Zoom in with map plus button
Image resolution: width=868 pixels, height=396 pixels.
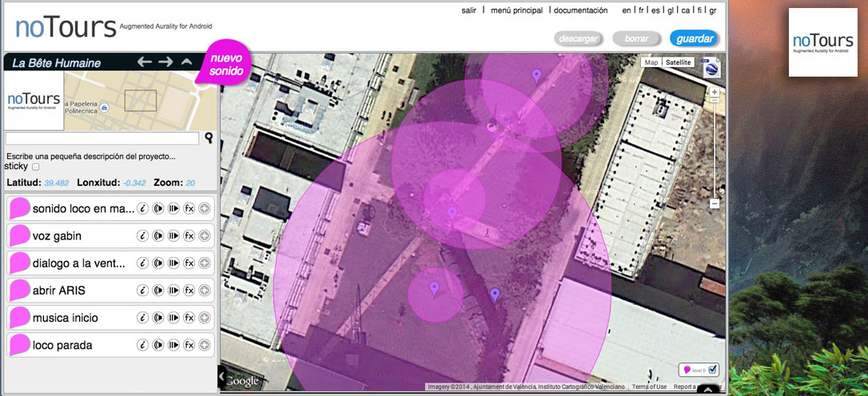tap(714, 91)
